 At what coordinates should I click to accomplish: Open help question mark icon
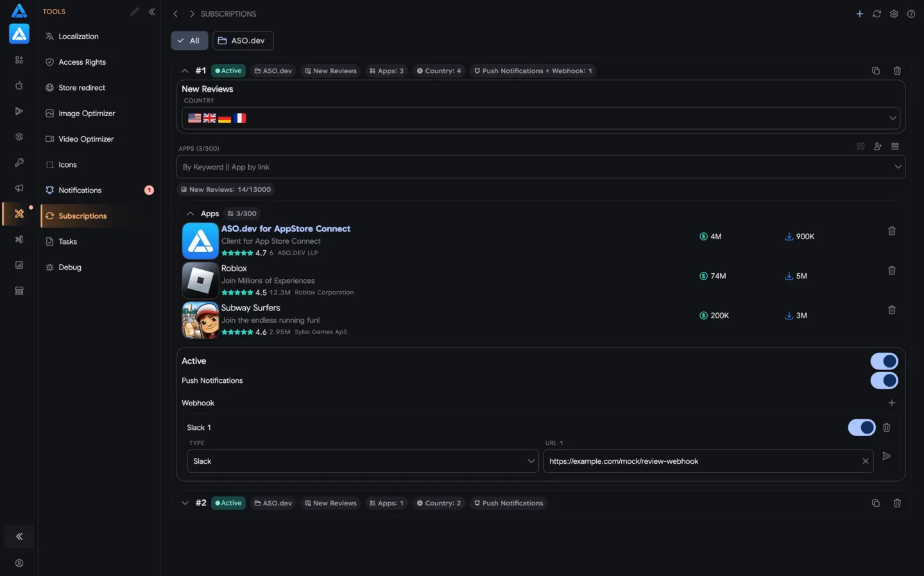911,13
